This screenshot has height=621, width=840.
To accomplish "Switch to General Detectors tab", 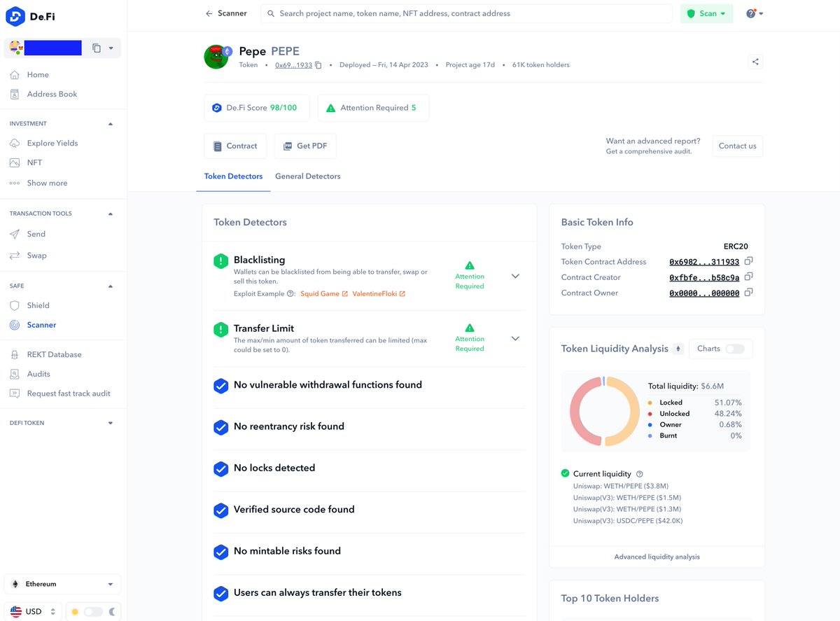I will pyautogui.click(x=307, y=176).
